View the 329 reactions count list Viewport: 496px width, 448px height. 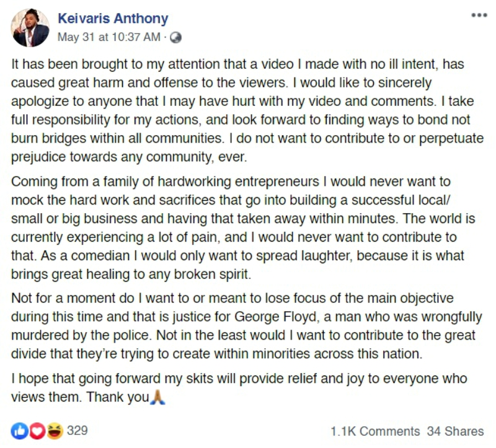coord(77,431)
